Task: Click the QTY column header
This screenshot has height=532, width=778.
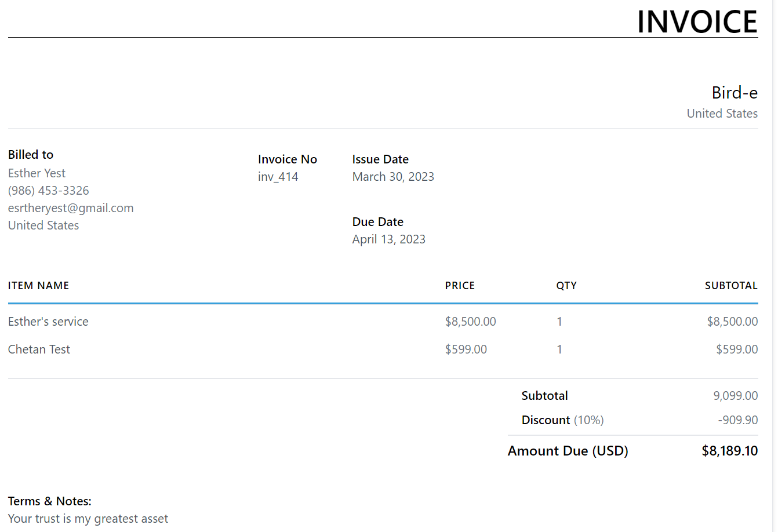Action: pos(566,286)
